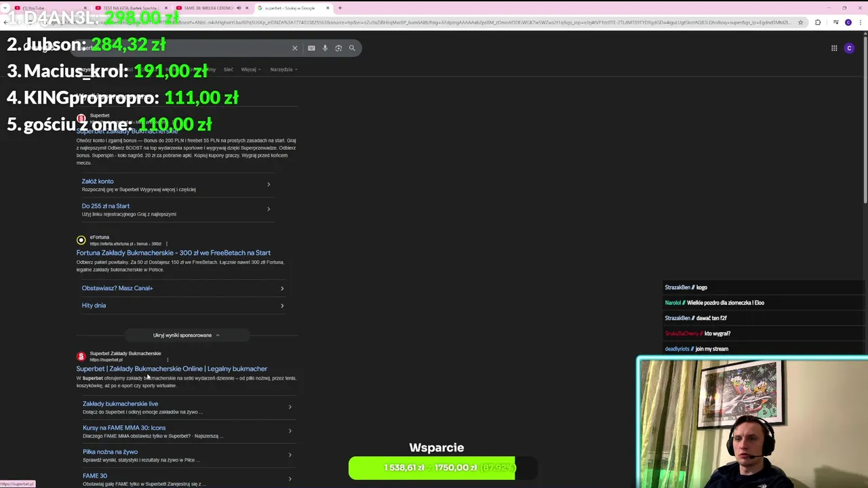
Task: Close the superbet Google search tab
Action: pyautogui.click(x=328, y=8)
